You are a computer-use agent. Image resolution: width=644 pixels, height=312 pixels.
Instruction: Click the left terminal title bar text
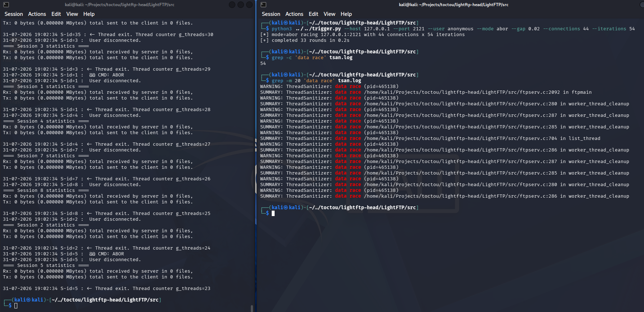pos(120,5)
